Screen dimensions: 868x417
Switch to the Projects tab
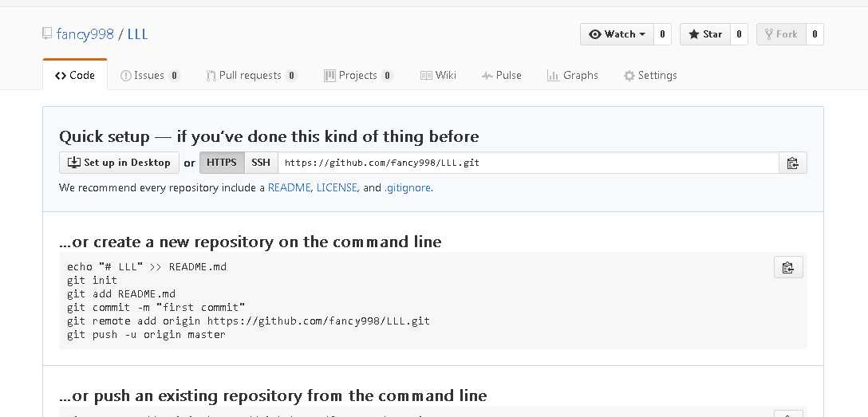358,76
